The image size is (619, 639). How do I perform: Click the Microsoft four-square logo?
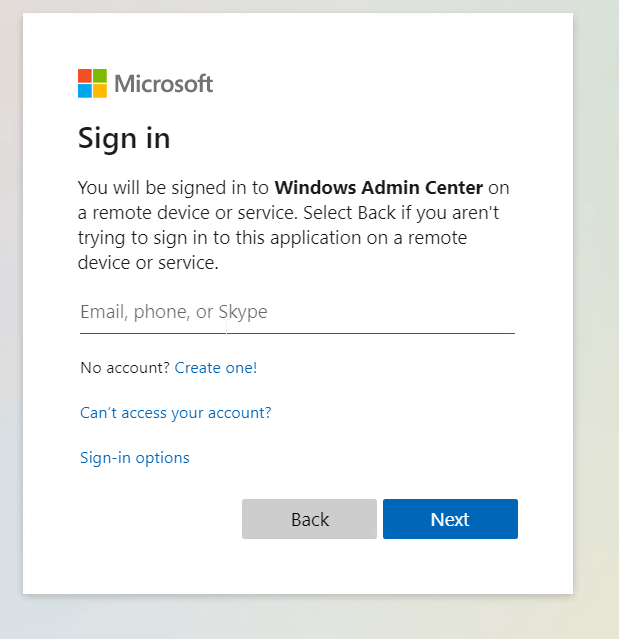point(92,83)
